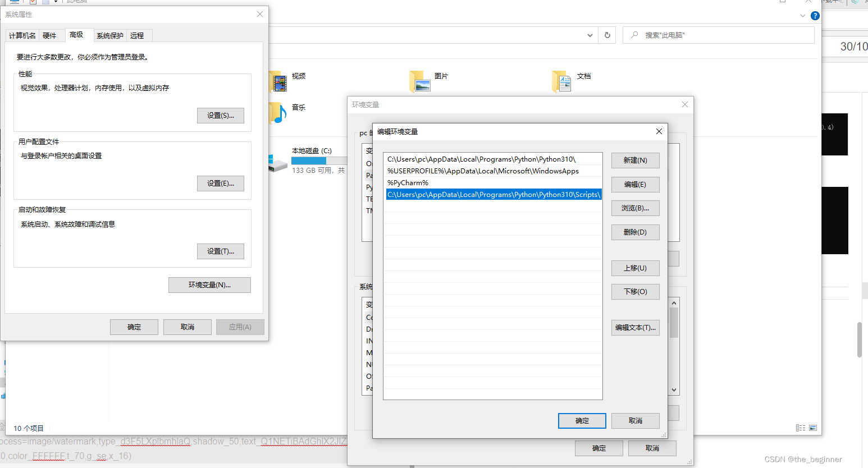Click the 搜索"此电脑" search field
The height and width of the screenshot is (468, 868).
(x=719, y=35)
